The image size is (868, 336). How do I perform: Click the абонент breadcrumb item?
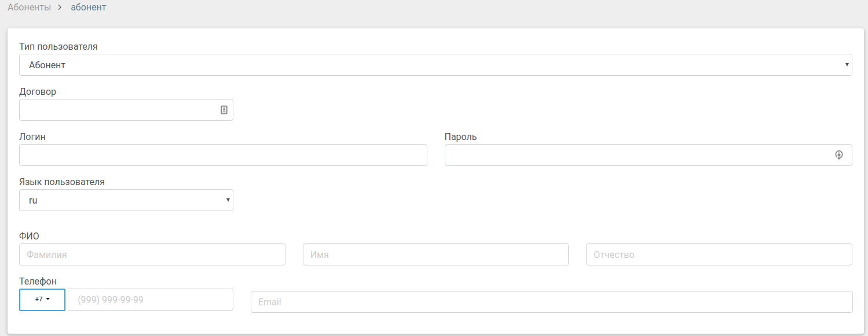pos(89,8)
